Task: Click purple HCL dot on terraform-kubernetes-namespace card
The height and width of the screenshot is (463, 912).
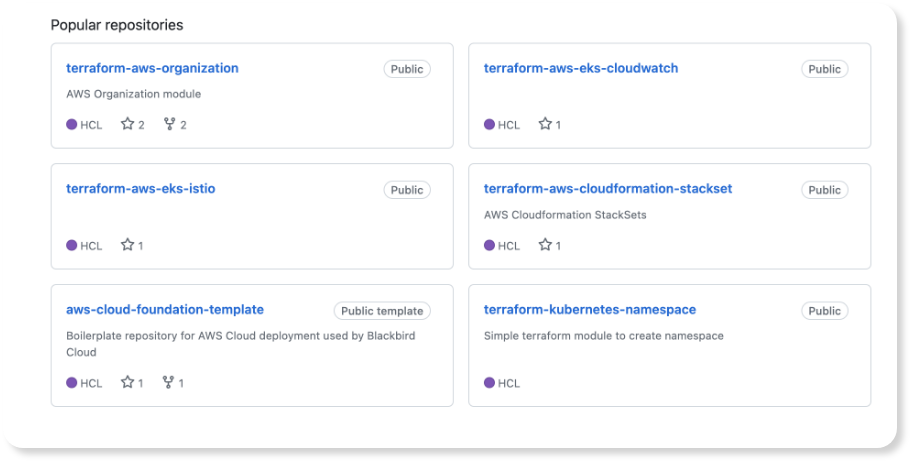Action: pyautogui.click(x=489, y=382)
